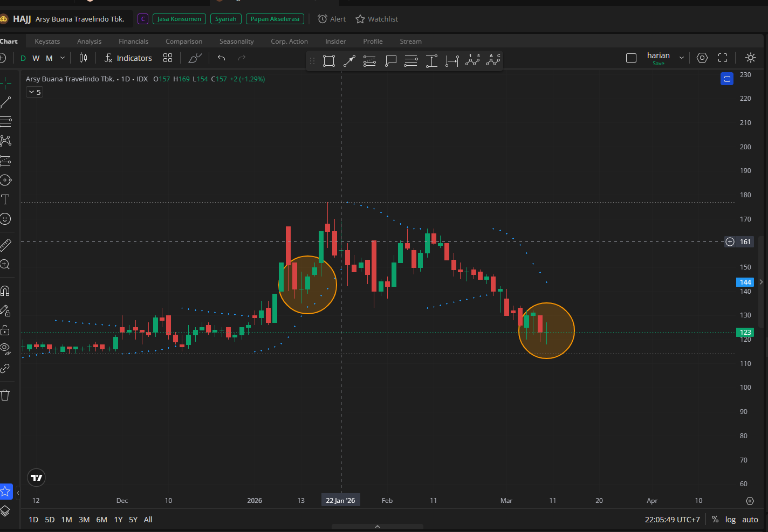Viewport: 768px width, 532px height.
Task: Expand the bottom panel chevron
Action: click(x=378, y=527)
